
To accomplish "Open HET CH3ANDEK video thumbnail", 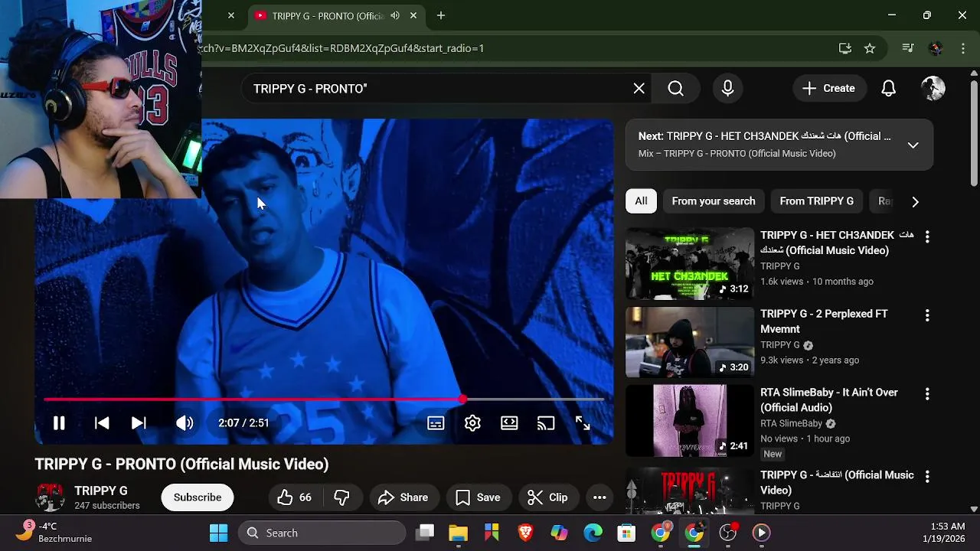I will 690,264.
